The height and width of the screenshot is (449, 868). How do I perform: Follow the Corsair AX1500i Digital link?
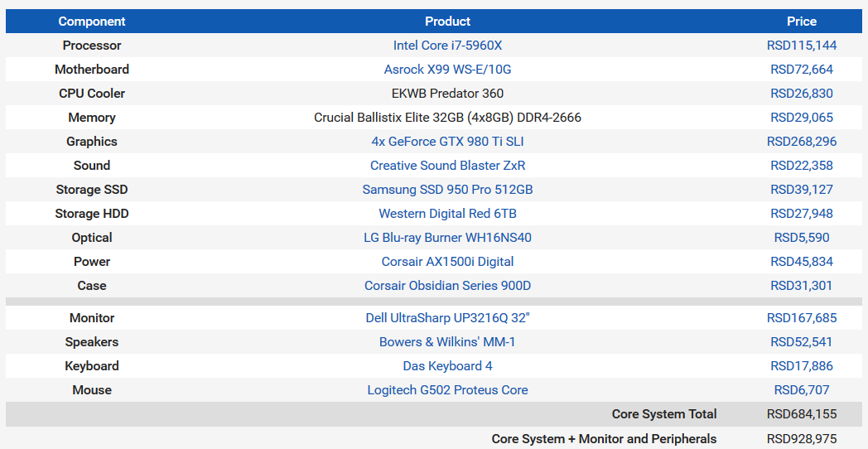(x=447, y=261)
